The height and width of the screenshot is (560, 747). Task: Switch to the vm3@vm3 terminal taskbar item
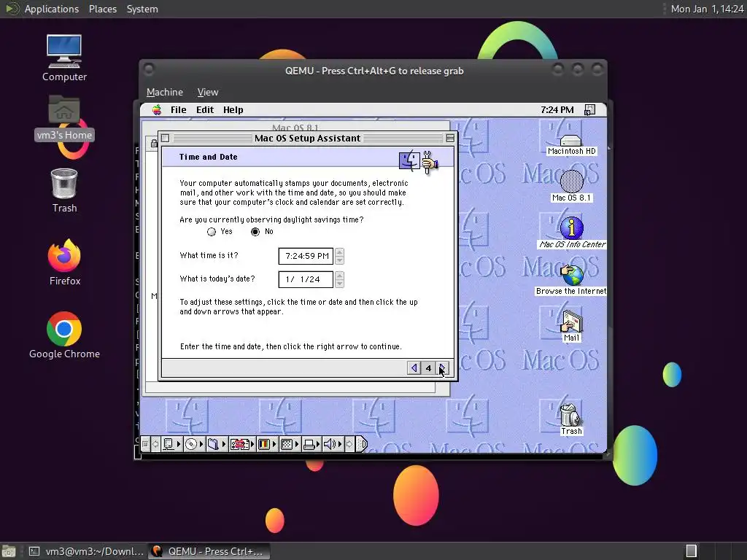(x=86, y=551)
